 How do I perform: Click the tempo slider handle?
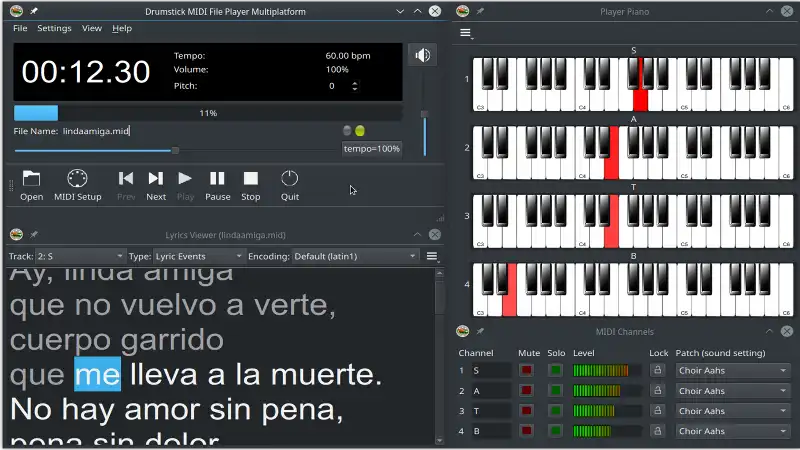point(175,151)
